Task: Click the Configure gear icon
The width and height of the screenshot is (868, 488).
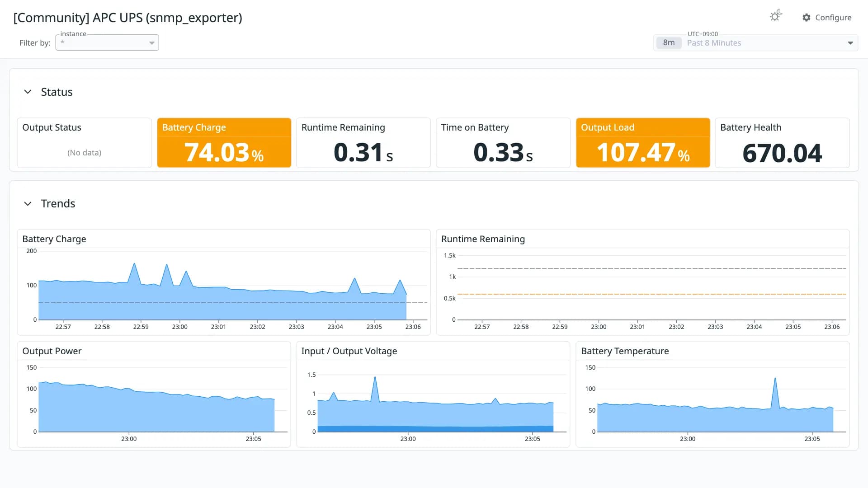Action: (807, 18)
